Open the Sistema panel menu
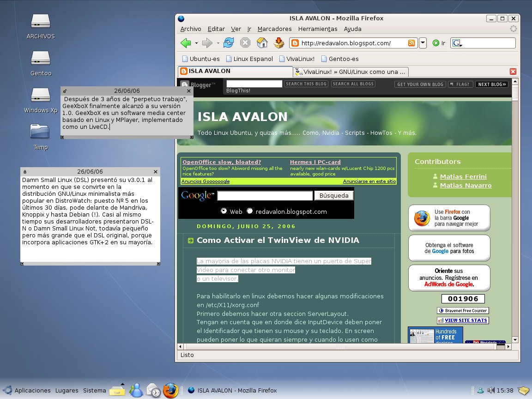 coord(95,391)
